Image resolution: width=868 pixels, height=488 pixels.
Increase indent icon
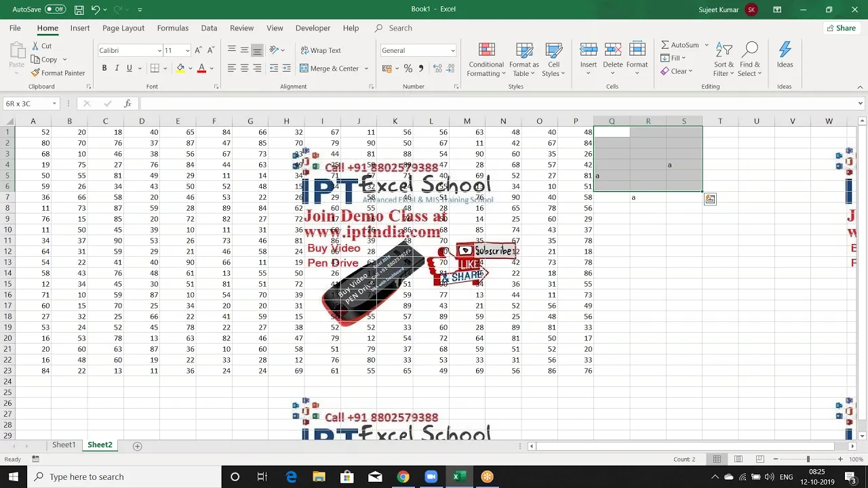[x=287, y=68]
